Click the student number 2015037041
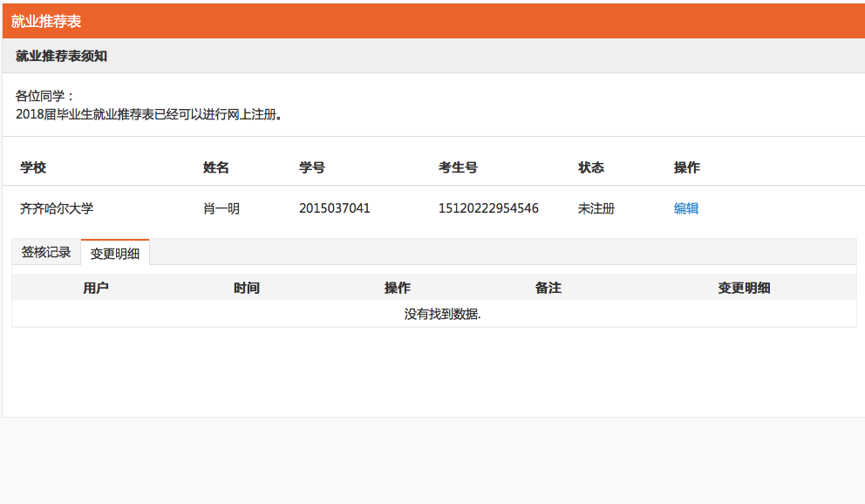 [334, 208]
